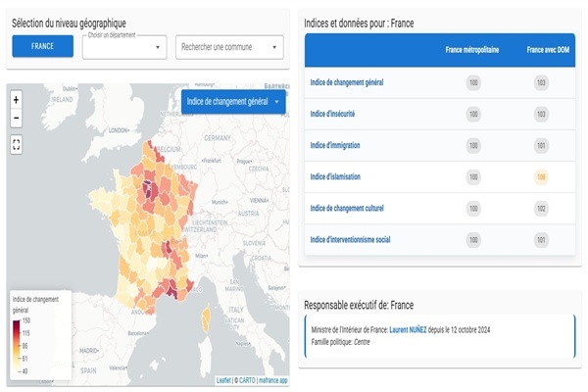This screenshot has width=588, height=392.
Task: Open the Choisir un département dropdown
Action: (x=124, y=47)
